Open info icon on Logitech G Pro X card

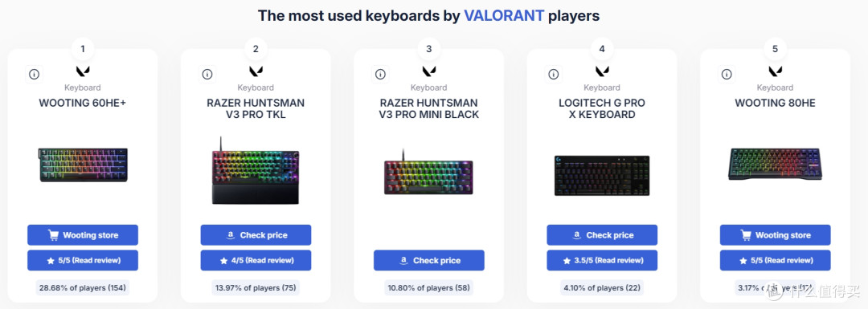[554, 74]
